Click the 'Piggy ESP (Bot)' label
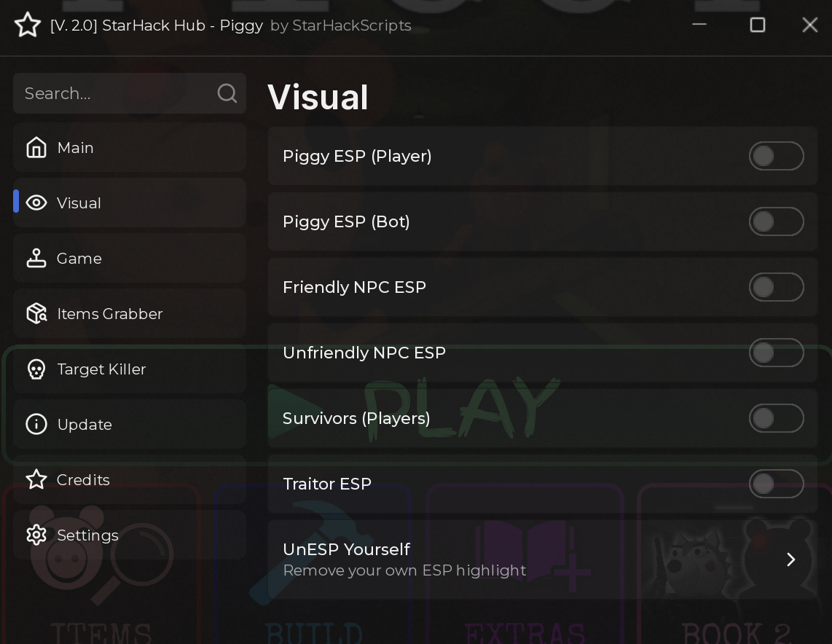The height and width of the screenshot is (644, 832). tap(346, 221)
